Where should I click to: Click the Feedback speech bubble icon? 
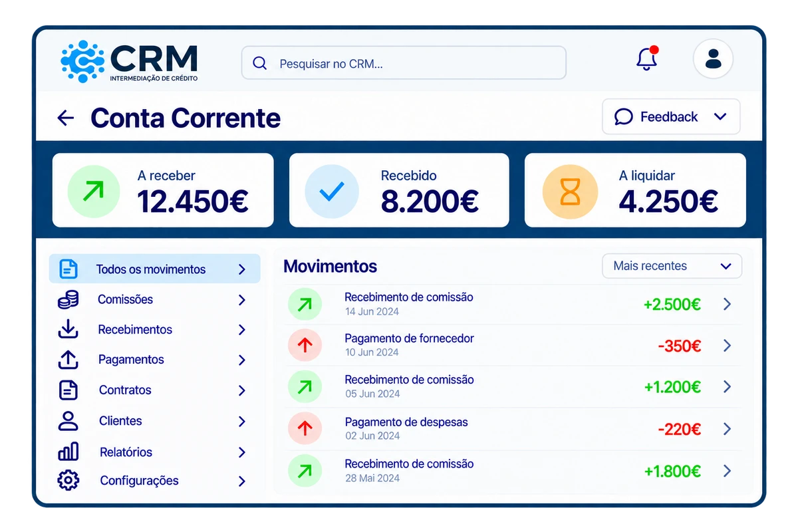(x=623, y=117)
